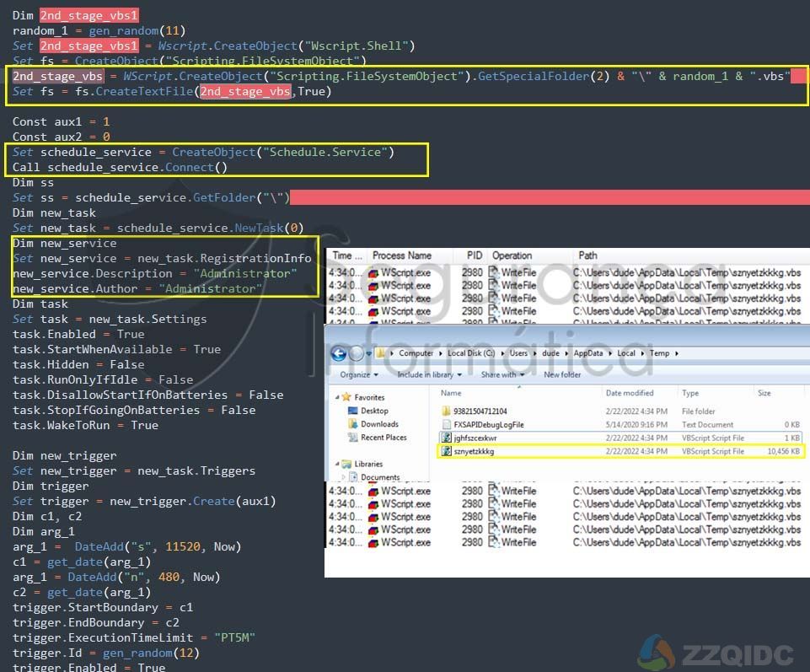Click folder icon of 93821504712104

[447, 411]
